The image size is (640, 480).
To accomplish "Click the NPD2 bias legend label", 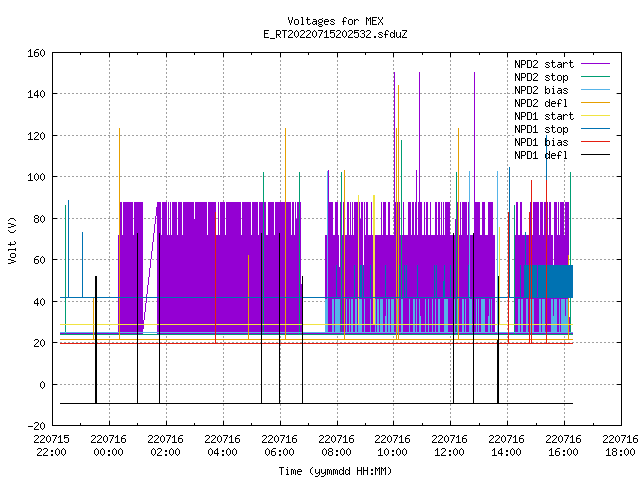I will [541, 90].
